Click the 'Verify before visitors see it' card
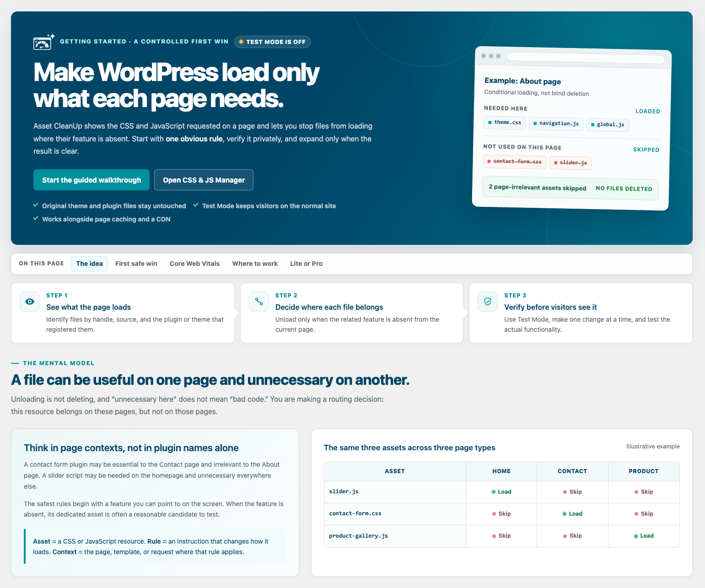Viewport: 705px width, 588px height. pyautogui.click(x=581, y=313)
